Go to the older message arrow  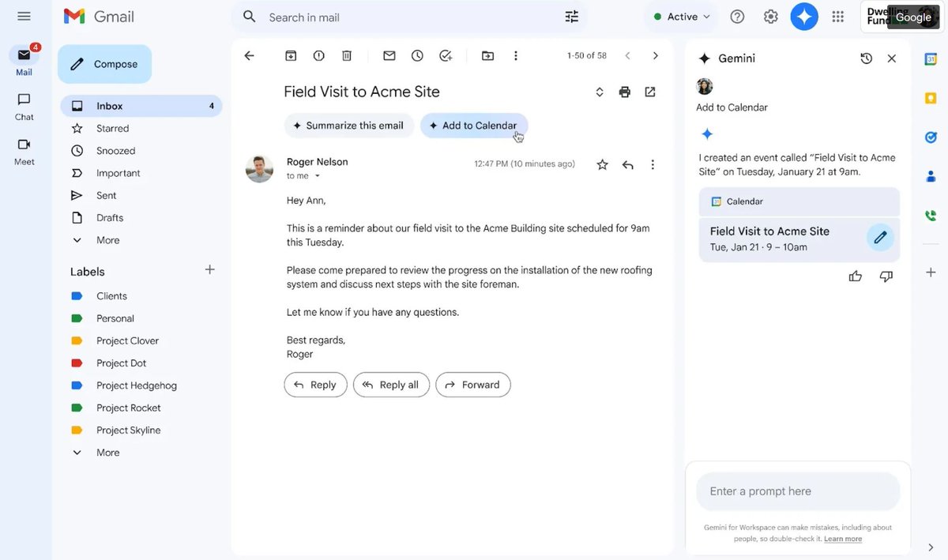tap(655, 55)
